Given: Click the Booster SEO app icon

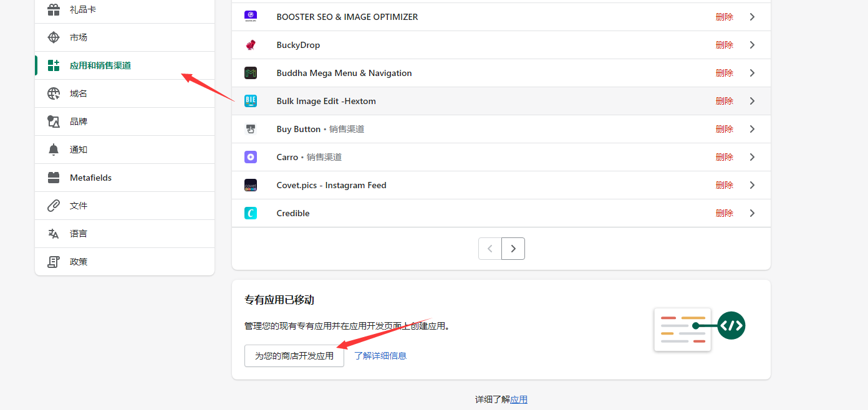Looking at the screenshot, I should click(251, 17).
